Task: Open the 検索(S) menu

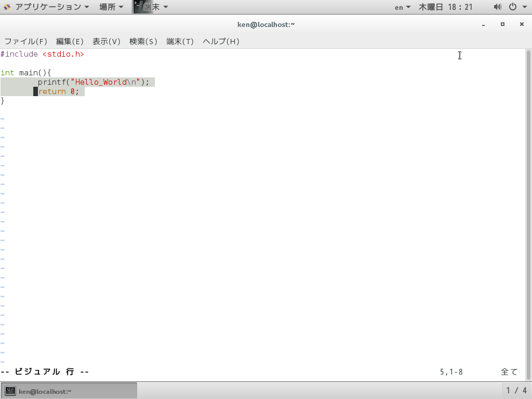Action: click(143, 42)
